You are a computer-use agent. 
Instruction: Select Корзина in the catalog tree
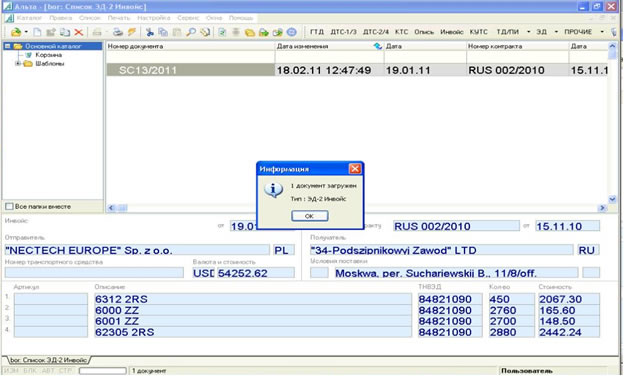tap(48, 55)
